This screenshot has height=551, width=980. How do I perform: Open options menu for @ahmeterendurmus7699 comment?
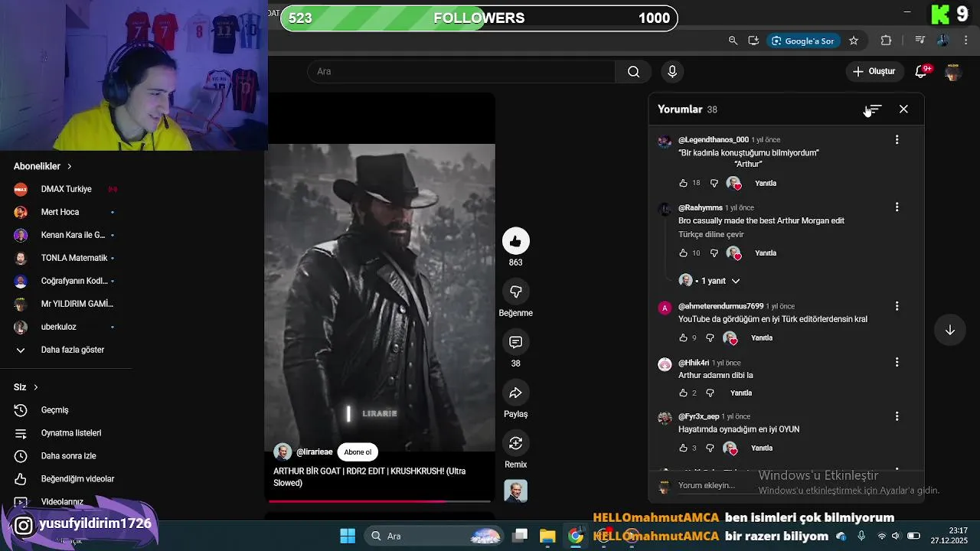897,306
